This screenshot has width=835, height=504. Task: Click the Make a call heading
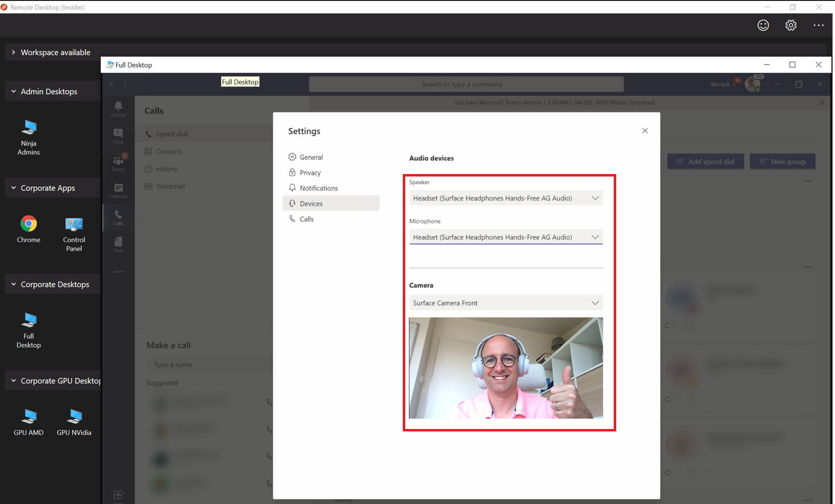coord(168,345)
